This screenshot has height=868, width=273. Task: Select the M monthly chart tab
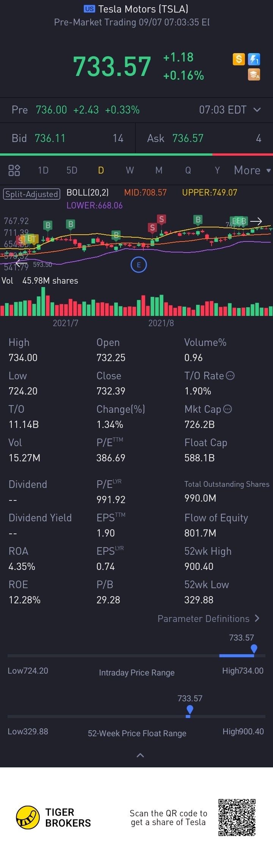pyautogui.click(x=159, y=170)
